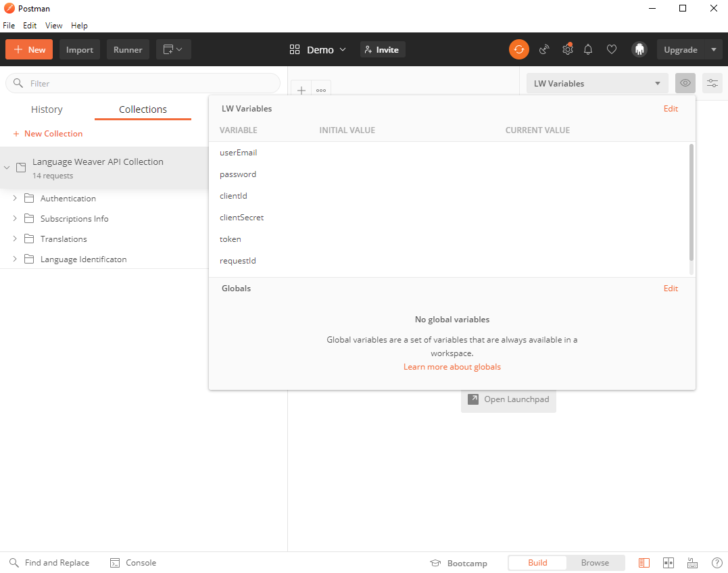Expand the Authentication folder
Screen dimensions: 728x573
coord(15,199)
